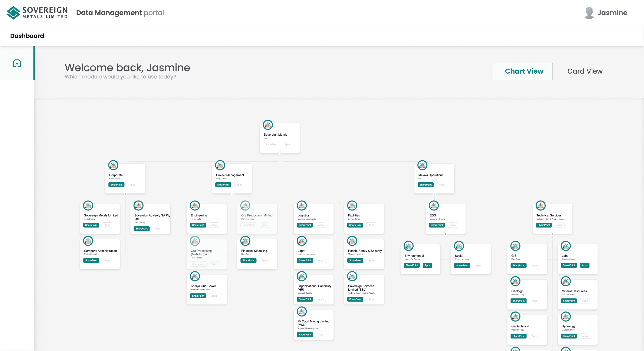Click the Ore Production (Mining) card title
This screenshot has width=644, height=351.
click(x=257, y=215)
